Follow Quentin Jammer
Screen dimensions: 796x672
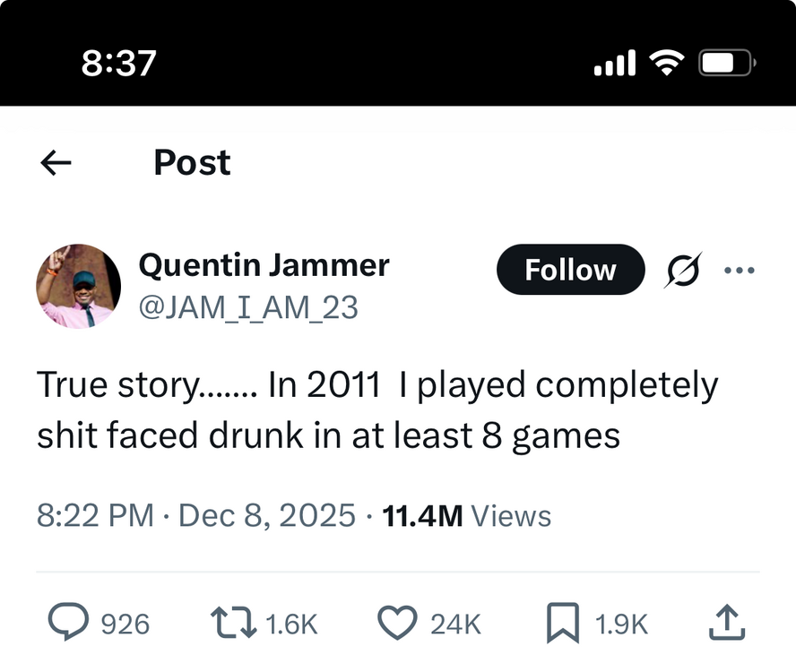point(570,270)
